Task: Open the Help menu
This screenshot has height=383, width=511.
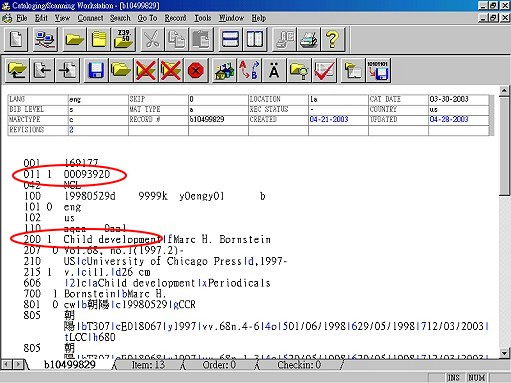Action: pyautogui.click(x=259, y=18)
